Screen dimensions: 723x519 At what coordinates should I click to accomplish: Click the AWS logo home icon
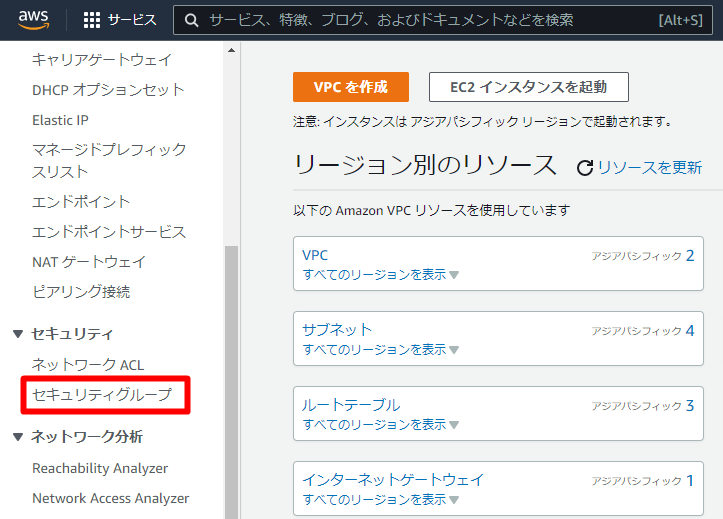[33, 20]
